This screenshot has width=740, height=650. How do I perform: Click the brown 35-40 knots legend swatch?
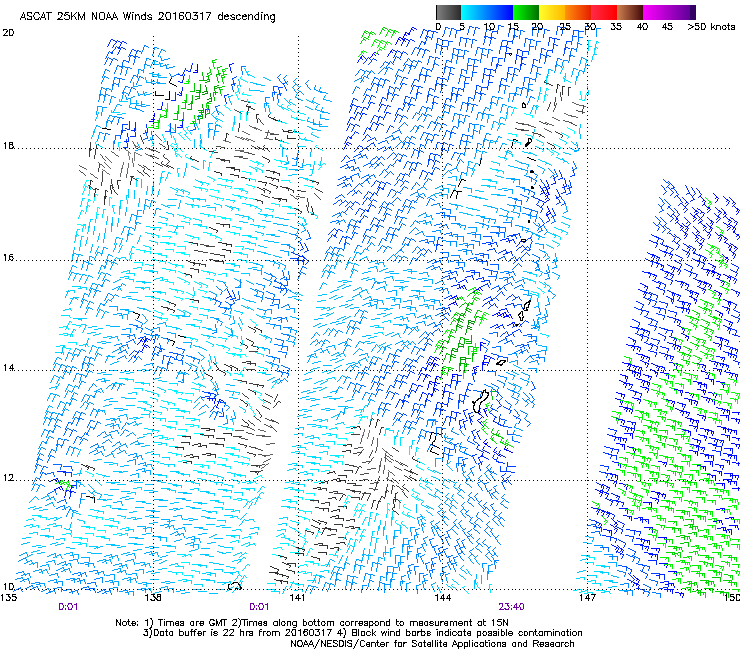point(630,12)
